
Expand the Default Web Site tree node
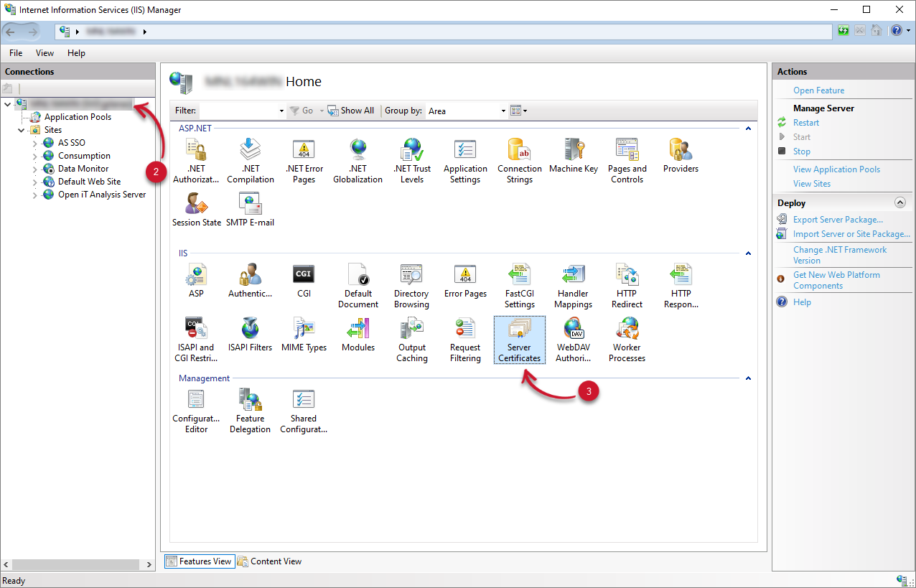[34, 181]
